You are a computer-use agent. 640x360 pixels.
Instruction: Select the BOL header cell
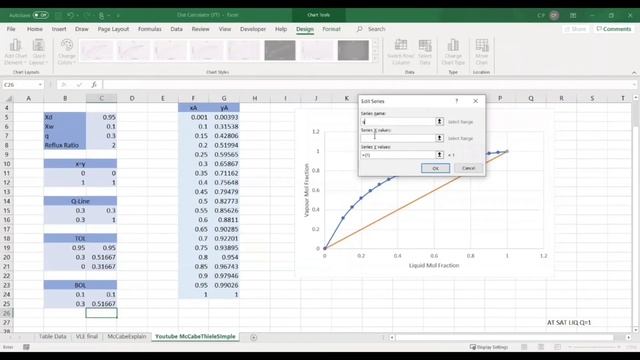pos(80,285)
